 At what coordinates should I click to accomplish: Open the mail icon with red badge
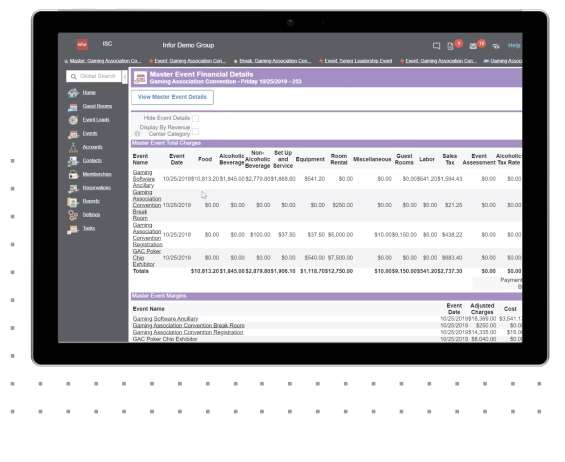[473, 46]
